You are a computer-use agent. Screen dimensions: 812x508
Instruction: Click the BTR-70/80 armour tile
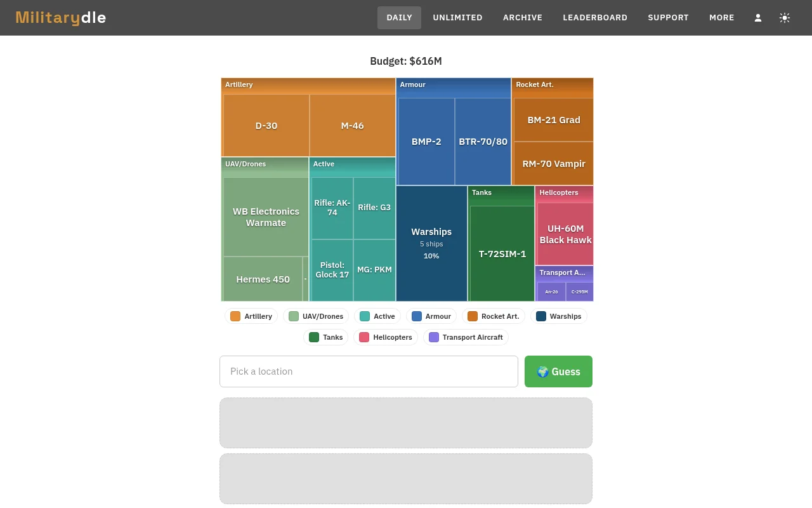(x=483, y=142)
